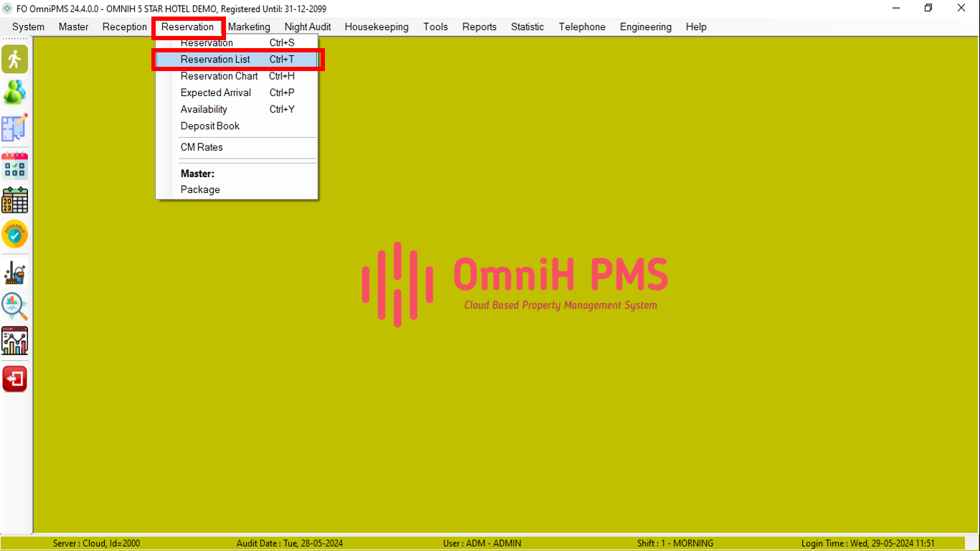Open the Telephone menu

[582, 27]
